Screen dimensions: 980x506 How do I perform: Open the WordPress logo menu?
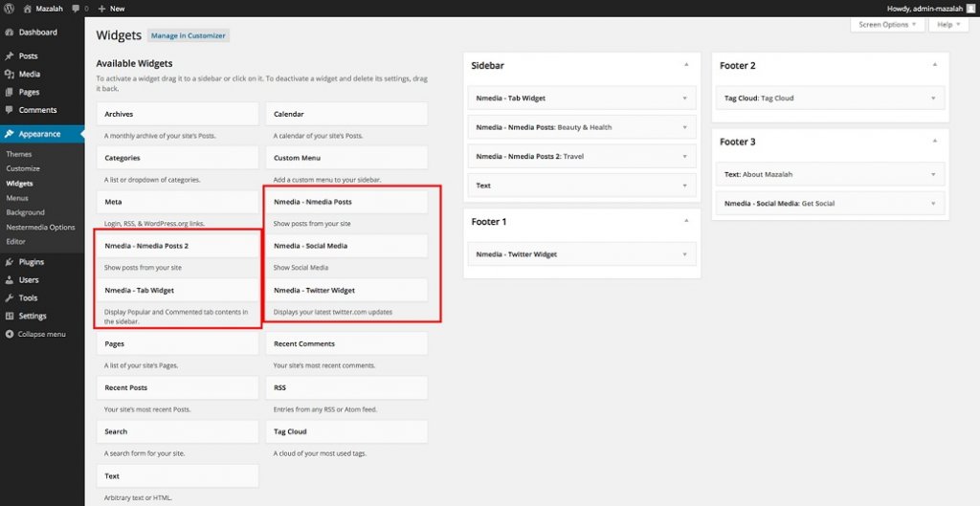pyautogui.click(x=9, y=9)
